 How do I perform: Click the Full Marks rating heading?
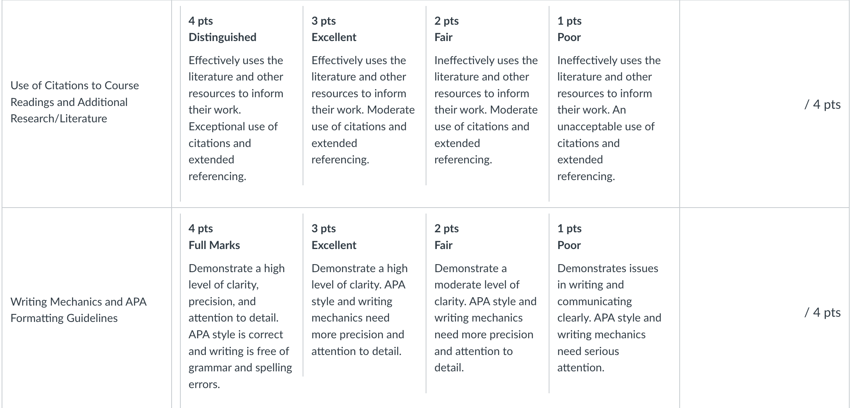click(214, 245)
